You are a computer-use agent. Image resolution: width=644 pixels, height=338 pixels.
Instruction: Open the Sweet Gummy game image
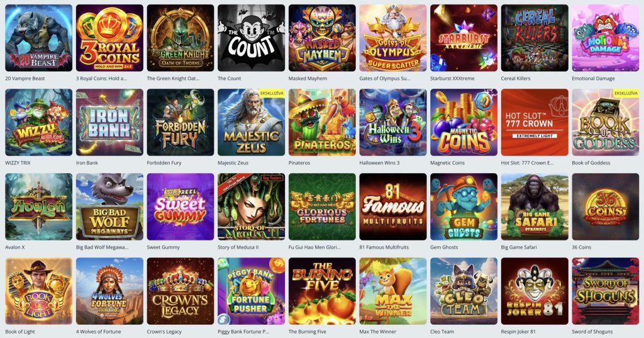tap(180, 206)
